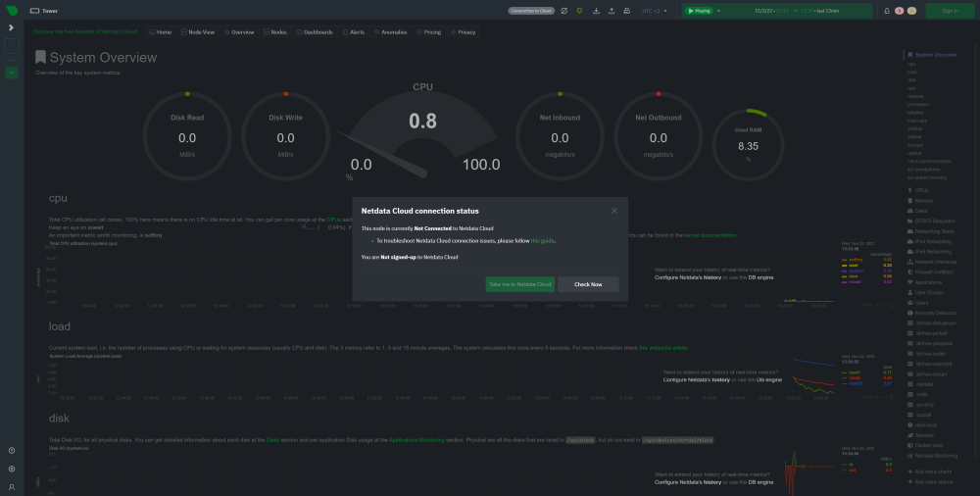Open Applications Monitoring link in disk text

coord(416,440)
